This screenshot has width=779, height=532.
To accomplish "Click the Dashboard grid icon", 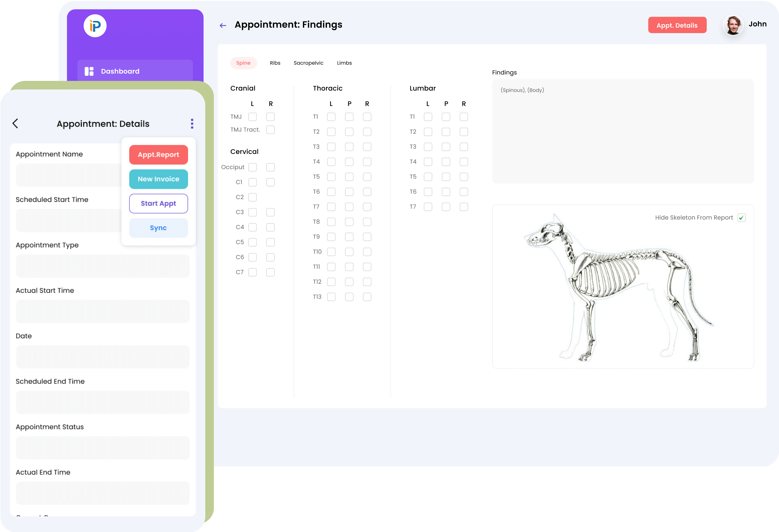I will (89, 71).
